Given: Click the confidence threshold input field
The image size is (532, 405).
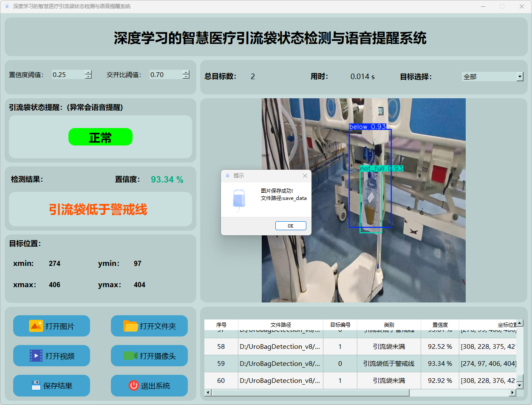Looking at the screenshot, I should (67, 75).
